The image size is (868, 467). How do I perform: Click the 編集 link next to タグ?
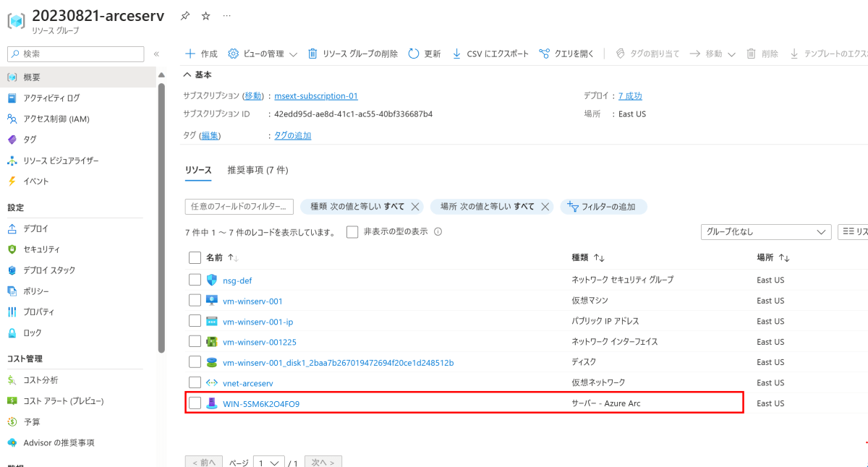coord(210,136)
